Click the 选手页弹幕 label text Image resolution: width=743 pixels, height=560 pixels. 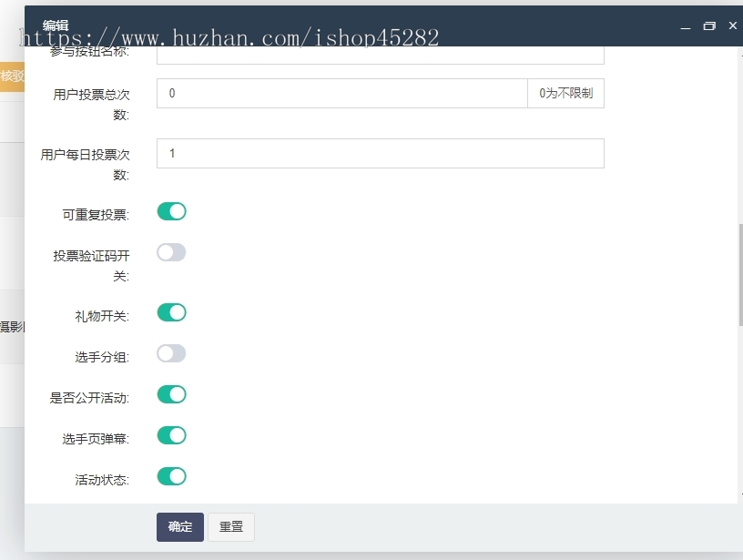96,439
